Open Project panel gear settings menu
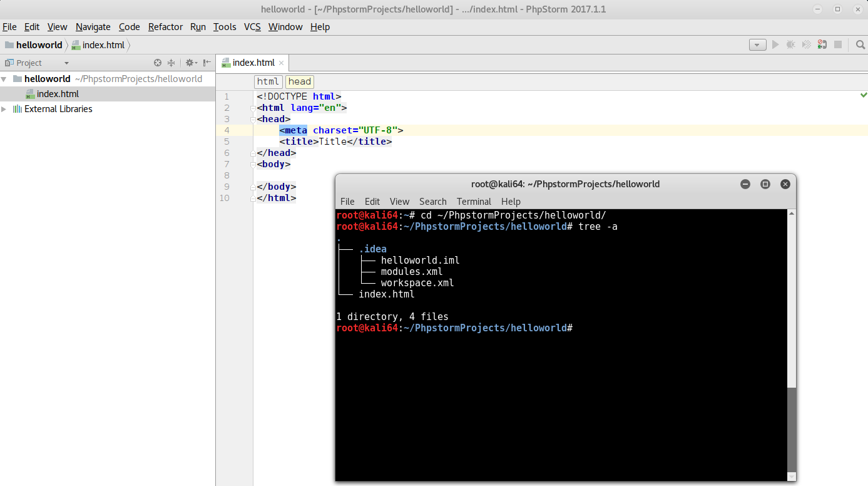The width and height of the screenshot is (868, 486). pyautogui.click(x=191, y=63)
